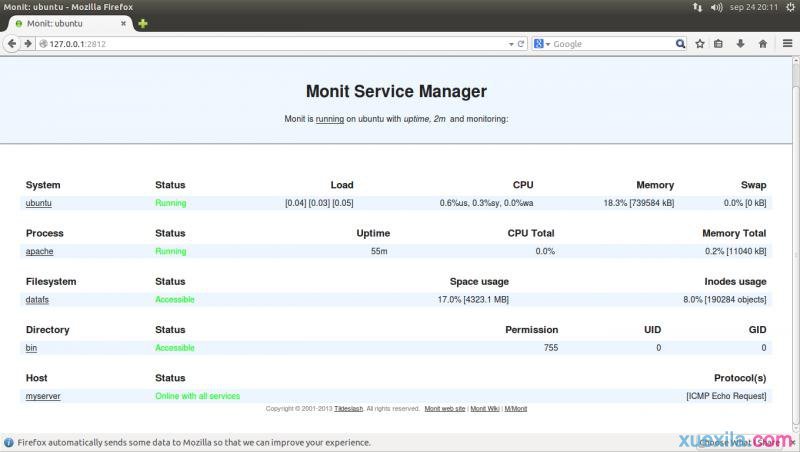800x452 pixels.
Task: Open the system gear menu in the top panel
Action: pos(791,7)
